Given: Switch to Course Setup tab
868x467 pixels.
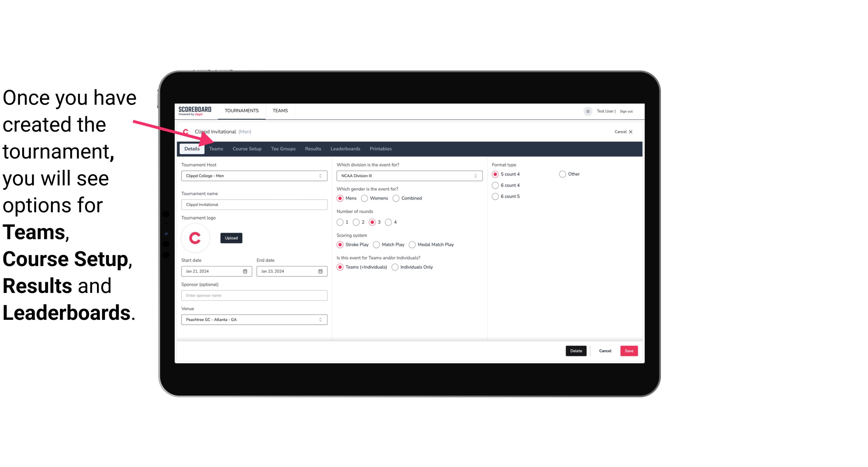Looking at the screenshot, I should click(247, 148).
